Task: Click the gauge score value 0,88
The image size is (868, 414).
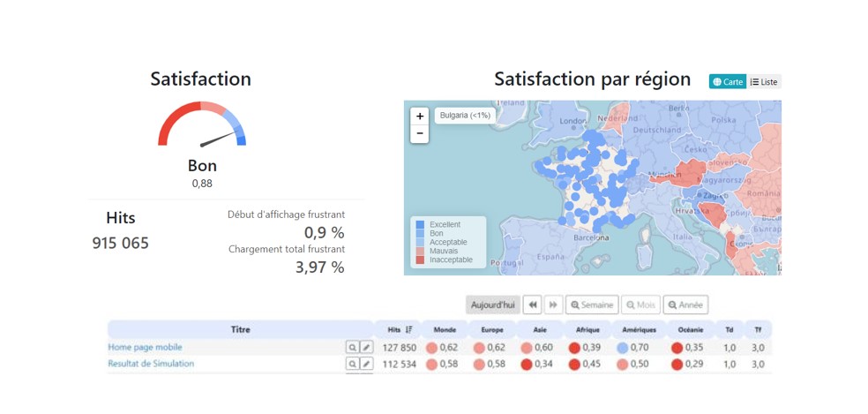Action: click(x=202, y=184)
